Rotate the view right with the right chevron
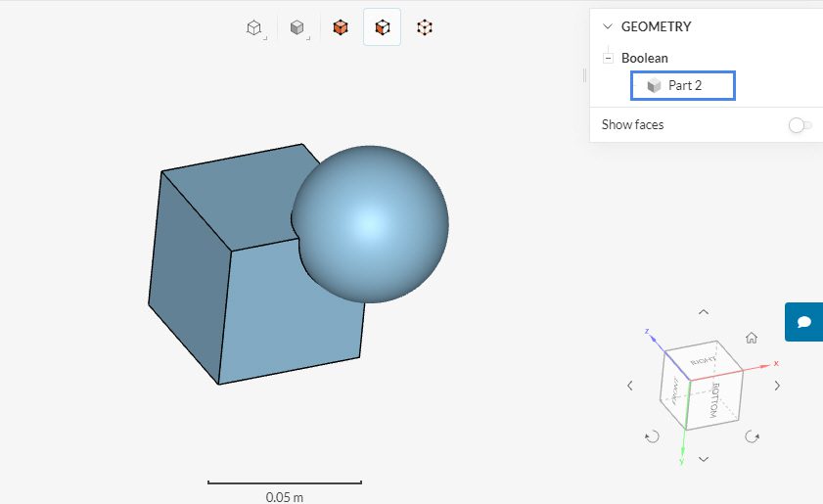This screenshot has height=504, width=823. 777,386
